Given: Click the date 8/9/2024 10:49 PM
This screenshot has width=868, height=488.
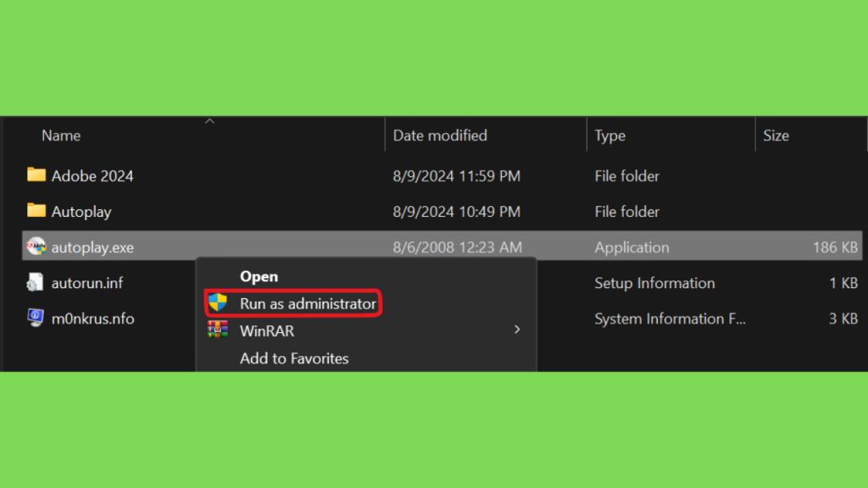Looking at the screenshot, I should point(457,212).
